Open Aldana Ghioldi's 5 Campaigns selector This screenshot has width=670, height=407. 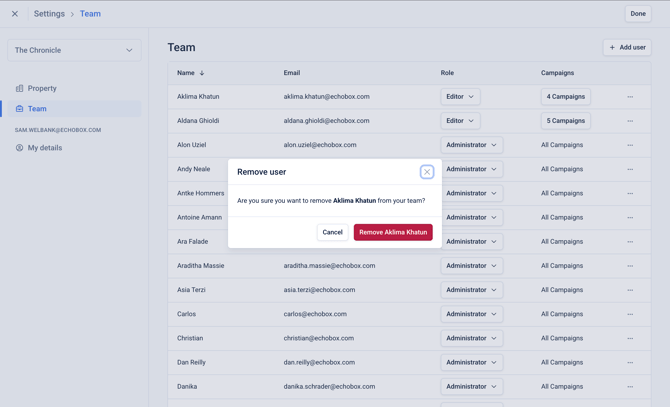(x=565, y=121)
